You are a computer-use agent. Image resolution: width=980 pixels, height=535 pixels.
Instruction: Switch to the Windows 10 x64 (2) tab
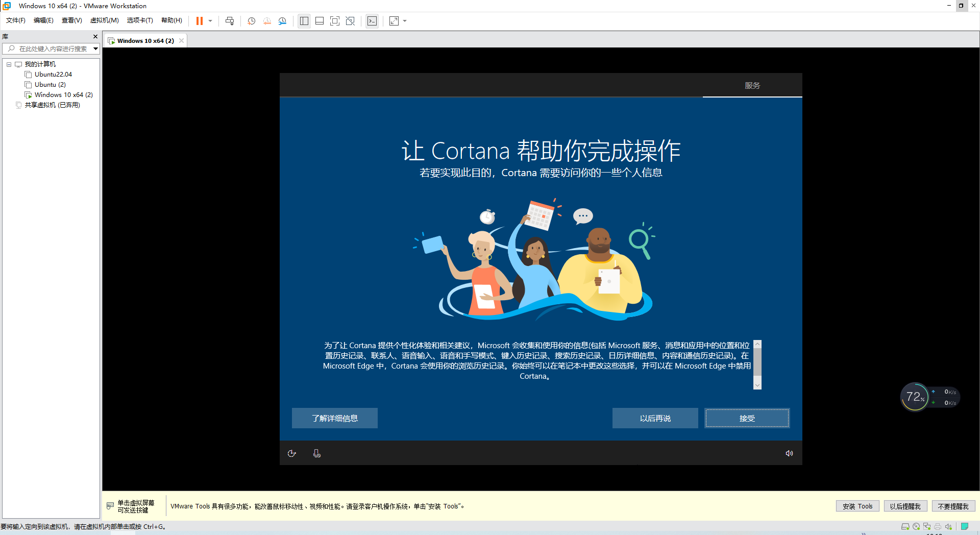[x=145, y=41]
